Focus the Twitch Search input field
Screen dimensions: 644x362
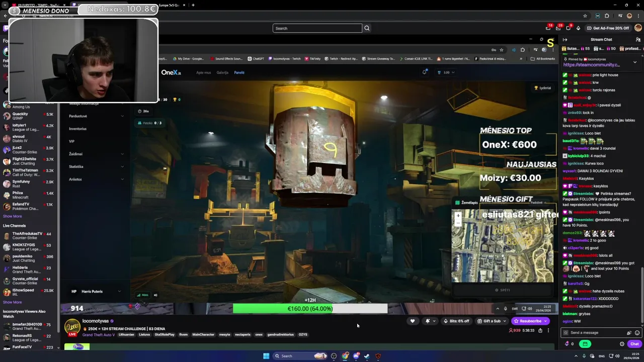coord(317,28)
